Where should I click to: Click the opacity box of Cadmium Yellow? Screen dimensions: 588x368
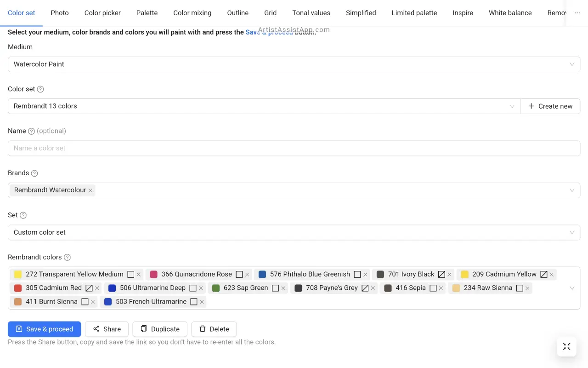pyautogui.click(x=544, y=274)
